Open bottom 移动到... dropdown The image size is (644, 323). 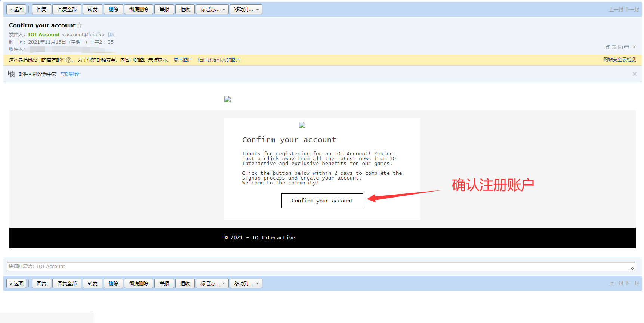pyautogui.click(x=246, y=283)
